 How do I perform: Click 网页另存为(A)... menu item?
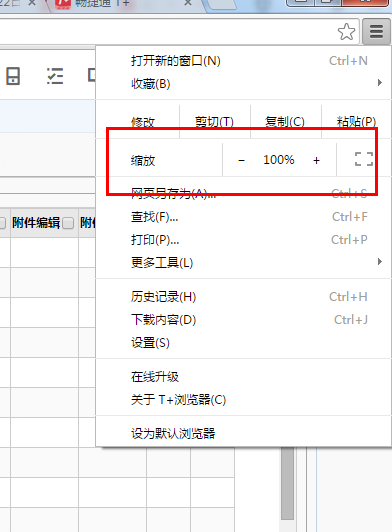tap(243, 194)
